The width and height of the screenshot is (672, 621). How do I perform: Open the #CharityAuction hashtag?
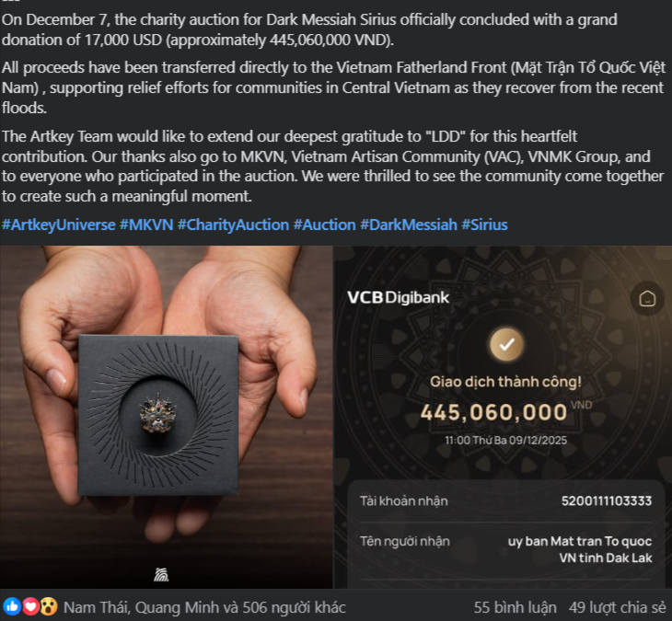(233, 224)
